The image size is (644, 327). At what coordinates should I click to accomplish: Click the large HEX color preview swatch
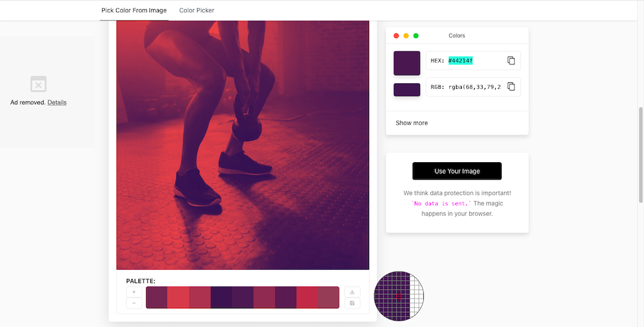click(x=407, y=63)
